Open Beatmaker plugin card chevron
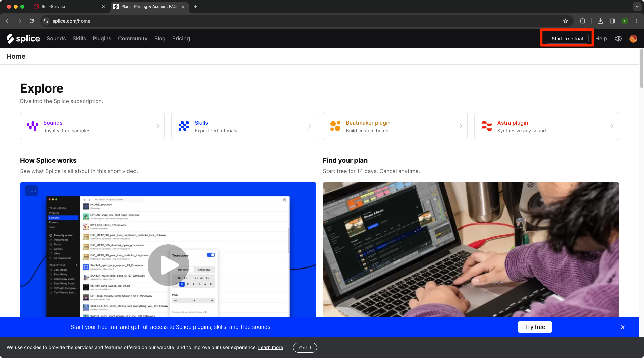The image size is (644, 358). click(x=461, y=126)
